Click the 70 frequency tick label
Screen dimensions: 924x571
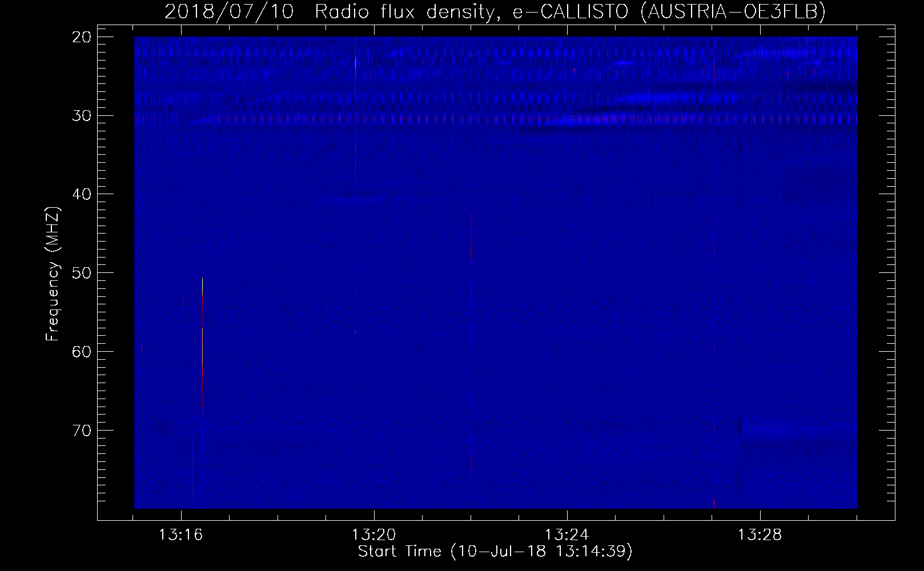click(81, 429)
